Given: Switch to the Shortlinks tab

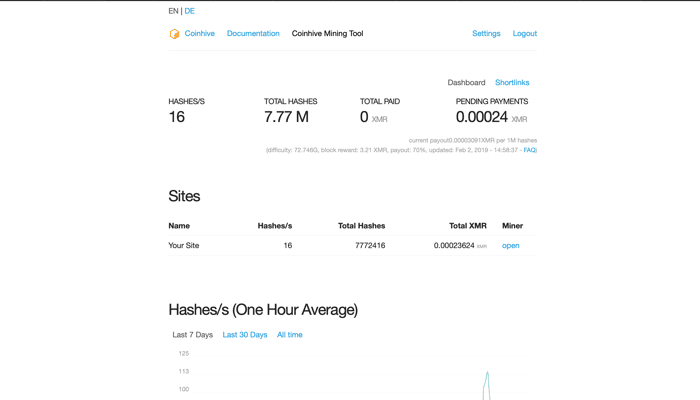Looking at the screenshot, I should click(x=512, y=83).
